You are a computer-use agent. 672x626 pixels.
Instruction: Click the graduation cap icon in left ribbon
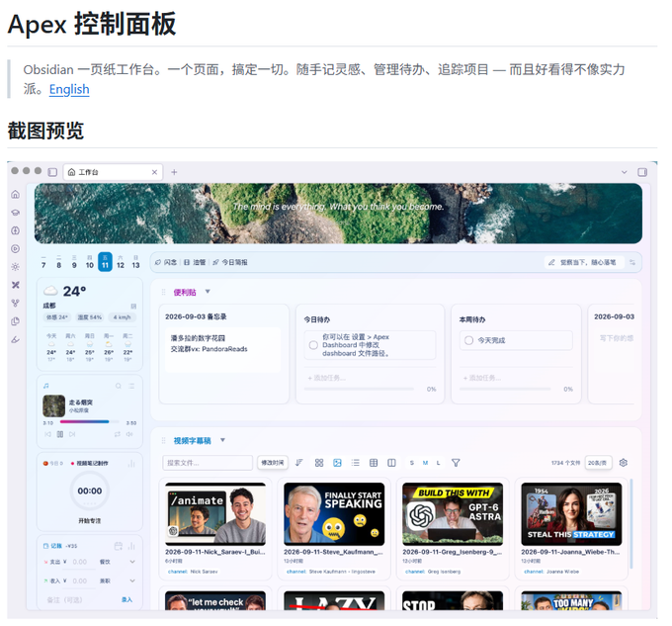click(16, 213)
